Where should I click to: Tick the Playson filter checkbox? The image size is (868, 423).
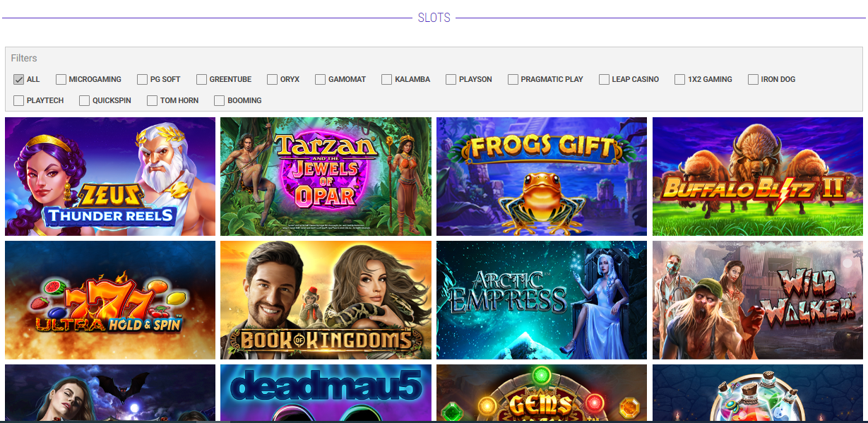[451, 79]
